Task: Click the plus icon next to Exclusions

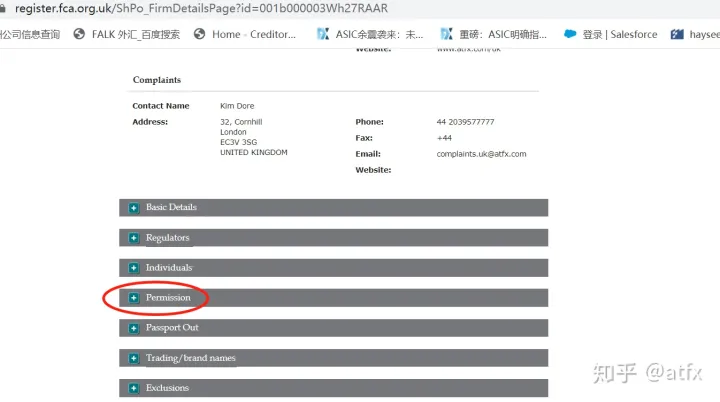Action: tap(133, 388)
